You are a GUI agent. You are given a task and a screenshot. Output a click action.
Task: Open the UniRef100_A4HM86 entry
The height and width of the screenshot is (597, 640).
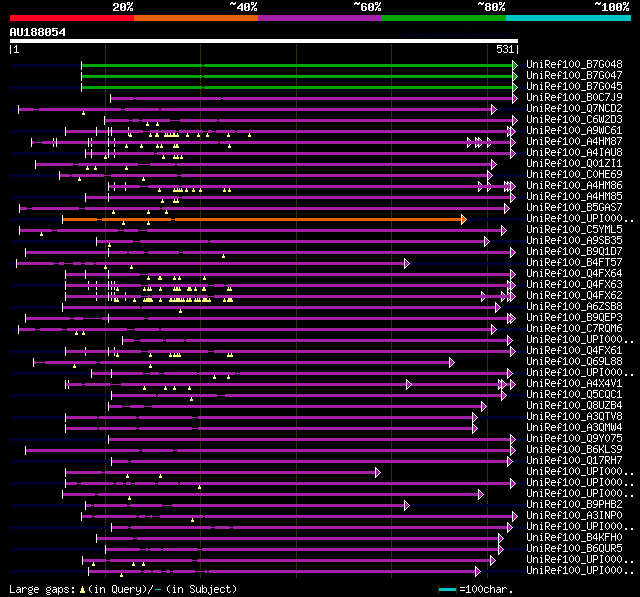coord(574,186)
